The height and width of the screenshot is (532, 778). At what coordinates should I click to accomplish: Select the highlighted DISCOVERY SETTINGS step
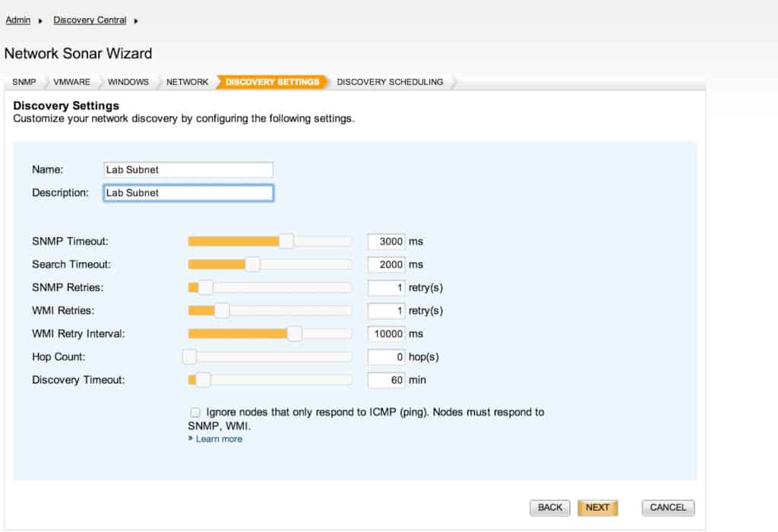point(272,81)
